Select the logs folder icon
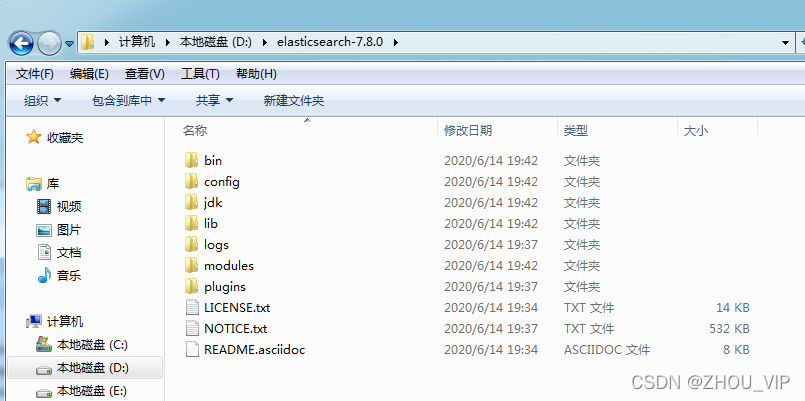 coord(191,244)
